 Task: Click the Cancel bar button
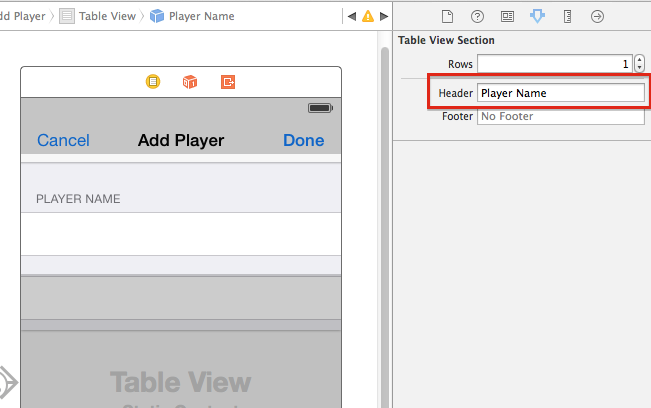[x=63, y=140]
